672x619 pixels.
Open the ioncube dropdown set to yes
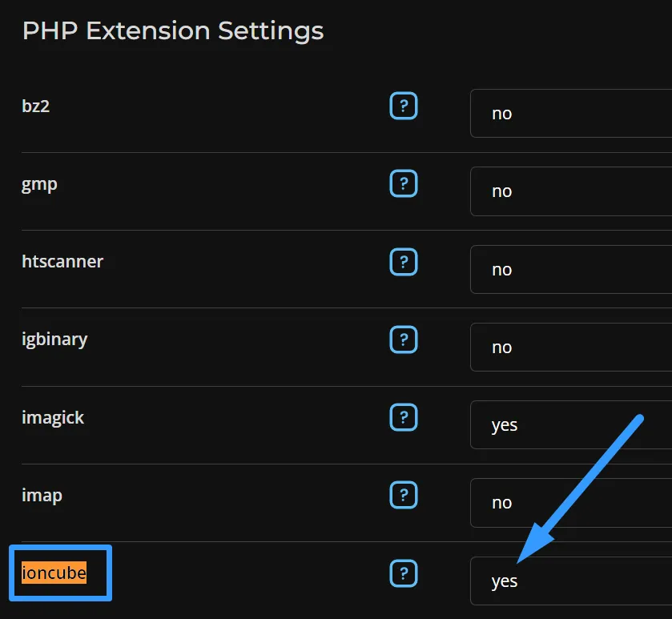pos(570,581)
